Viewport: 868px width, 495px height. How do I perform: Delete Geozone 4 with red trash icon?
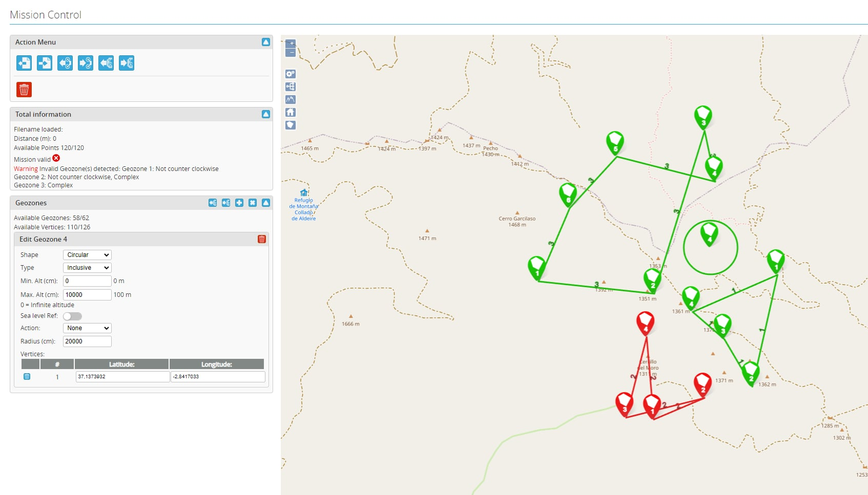262,239
